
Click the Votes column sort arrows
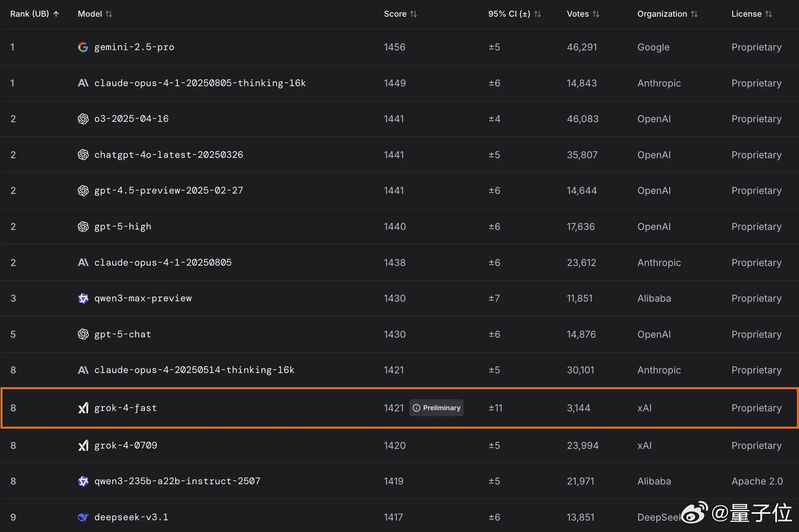tap(596, 14)
